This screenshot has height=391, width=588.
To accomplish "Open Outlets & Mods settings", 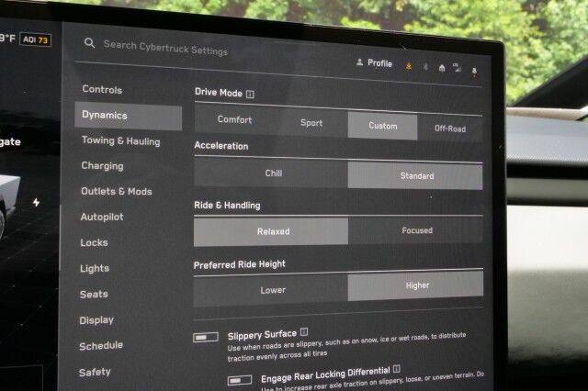I will (117, 192).
